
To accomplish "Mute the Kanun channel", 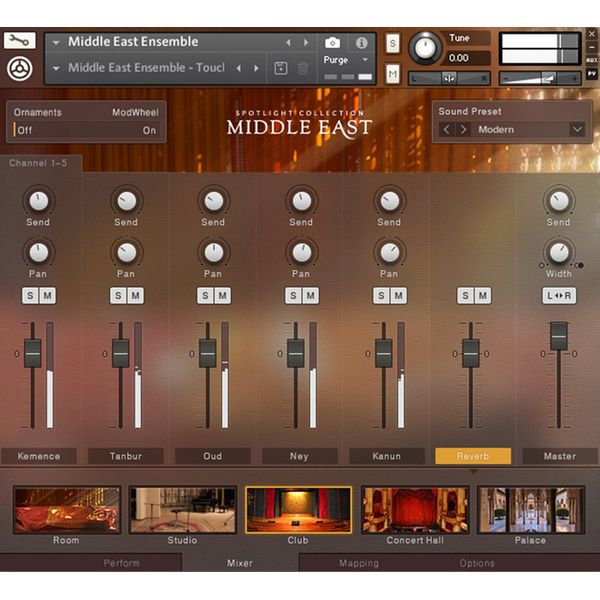I will [399, 296].
